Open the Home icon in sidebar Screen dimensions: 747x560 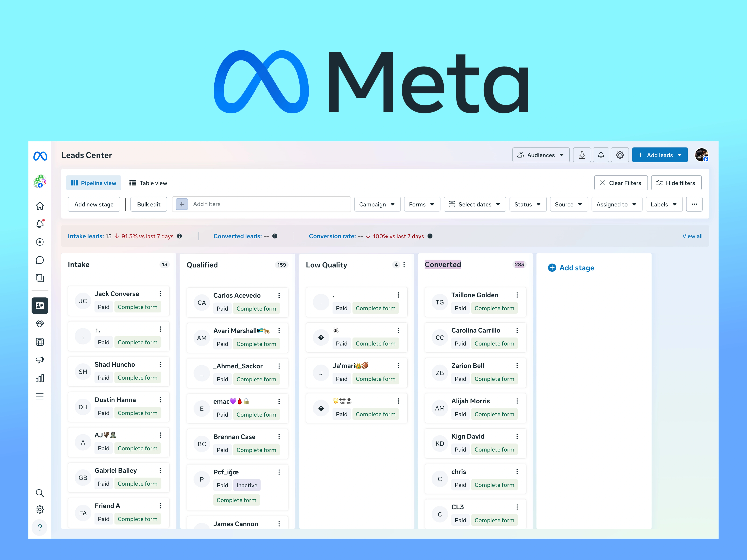point(40,206)
